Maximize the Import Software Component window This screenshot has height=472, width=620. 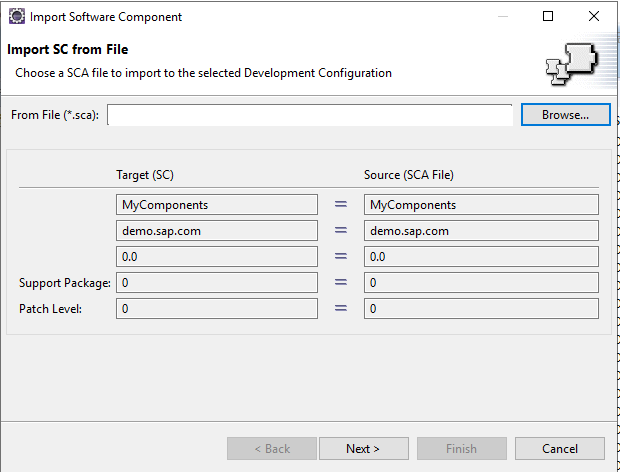point(548,16)
